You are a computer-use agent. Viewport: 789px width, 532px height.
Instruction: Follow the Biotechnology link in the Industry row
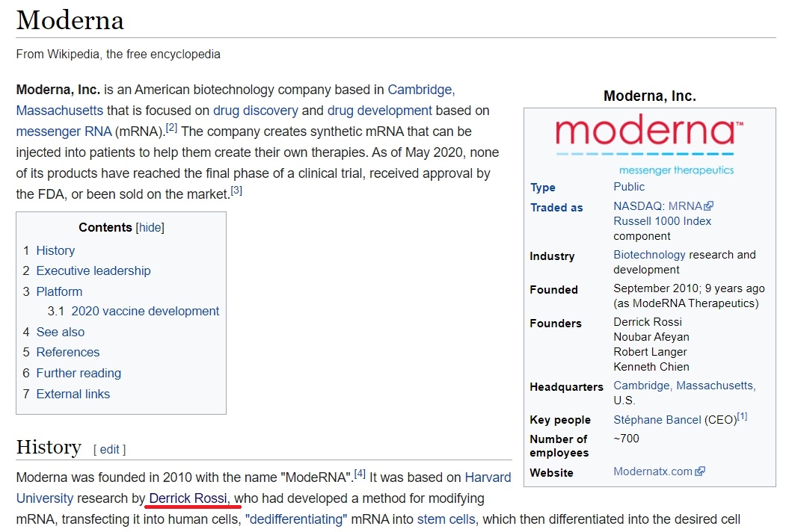pyautogui.click(x=649, y=255)
